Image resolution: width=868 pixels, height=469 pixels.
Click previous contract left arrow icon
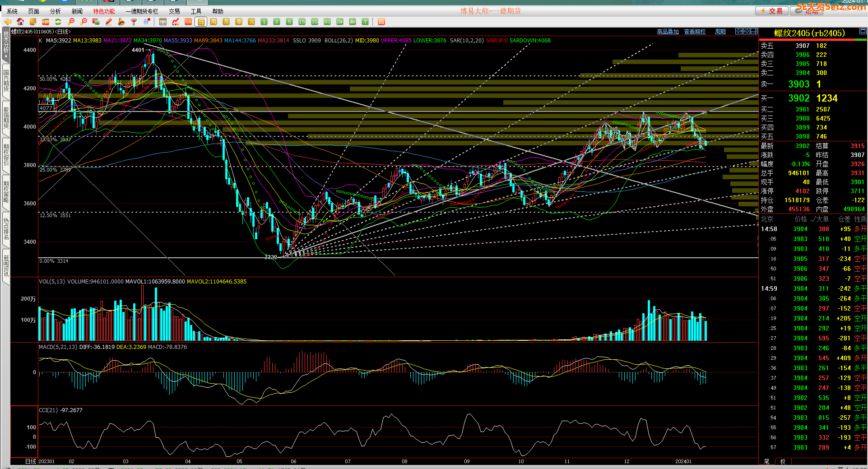(738, 31)
